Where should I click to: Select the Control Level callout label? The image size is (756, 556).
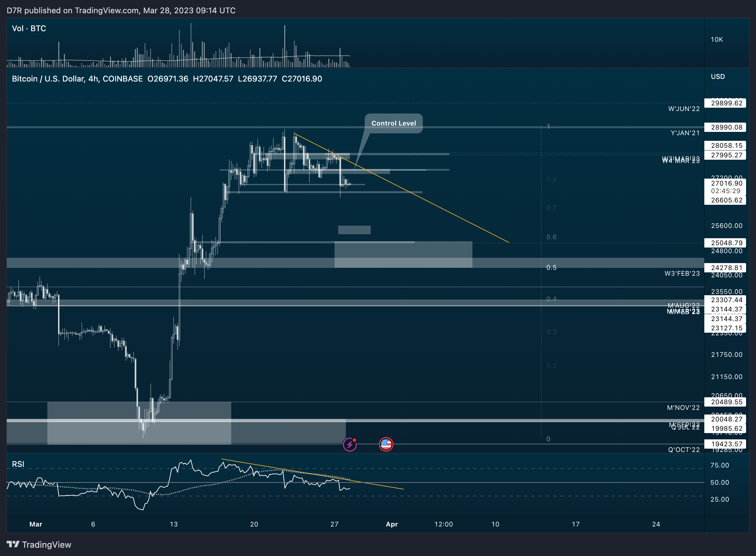394,123
